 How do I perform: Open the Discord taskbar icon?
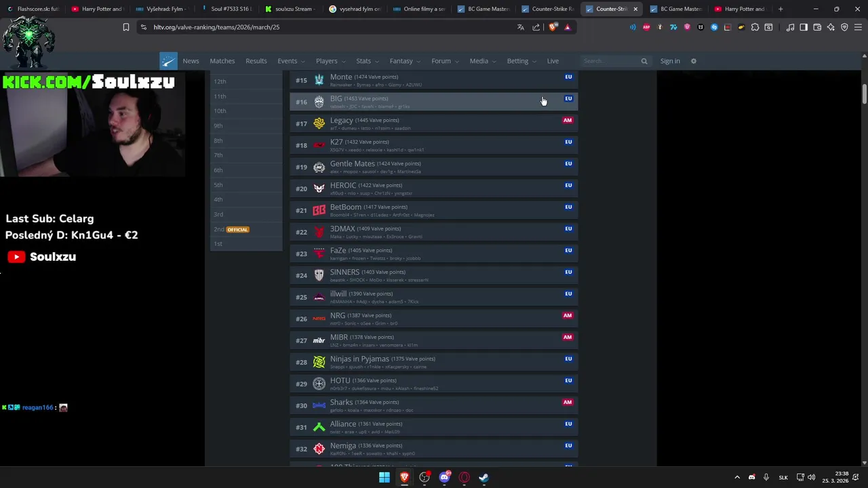(x=444, y=477)
